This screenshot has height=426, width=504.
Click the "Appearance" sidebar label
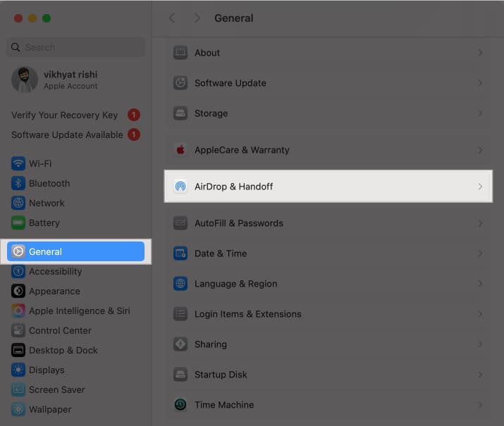tap(55, 292)
